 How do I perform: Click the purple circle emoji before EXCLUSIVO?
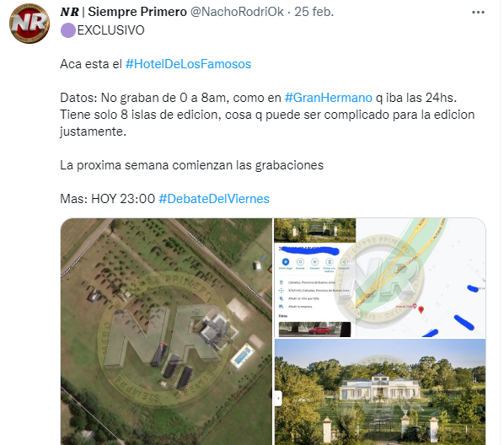(67, 30)
